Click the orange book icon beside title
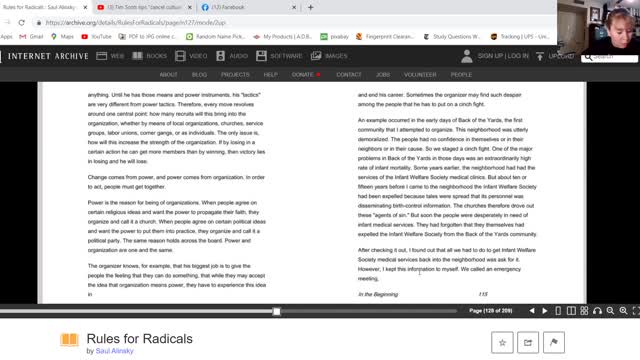Screen dimensions: 640x360 69,340
